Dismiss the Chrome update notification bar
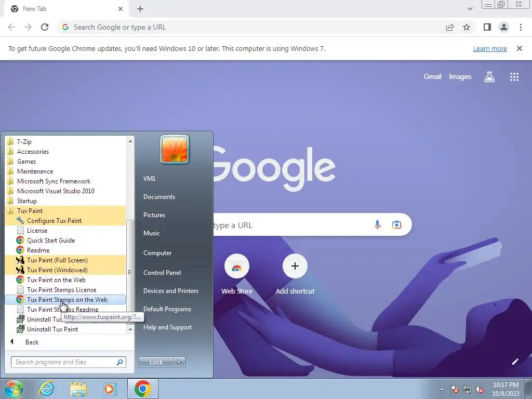The image size is (532, 399). pyautogui.click(x=519, y=48)
